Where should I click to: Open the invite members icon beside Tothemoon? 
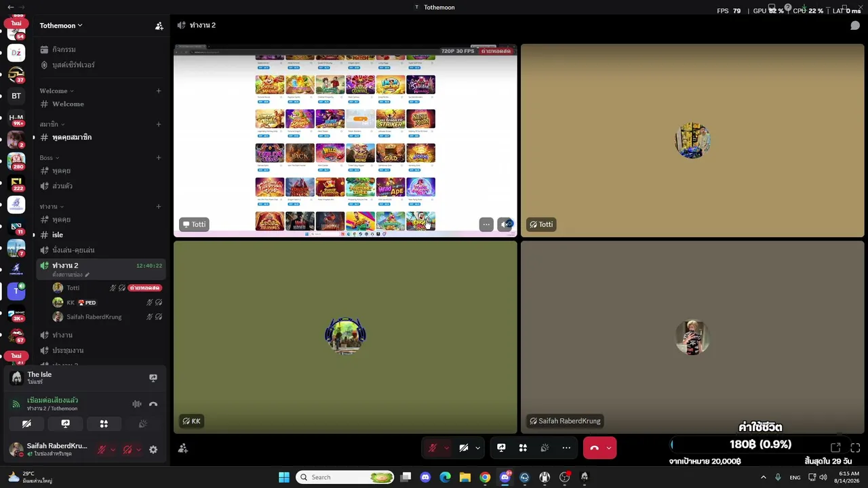[x=159, y=26]
